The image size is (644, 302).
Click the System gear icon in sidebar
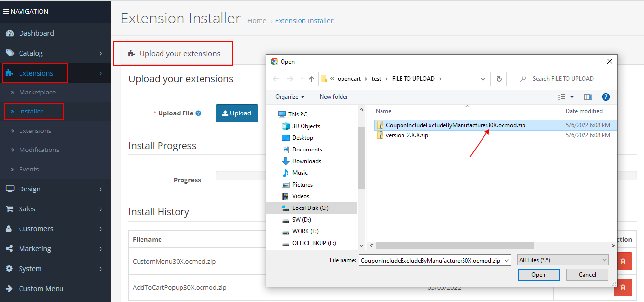click(10, 269)
